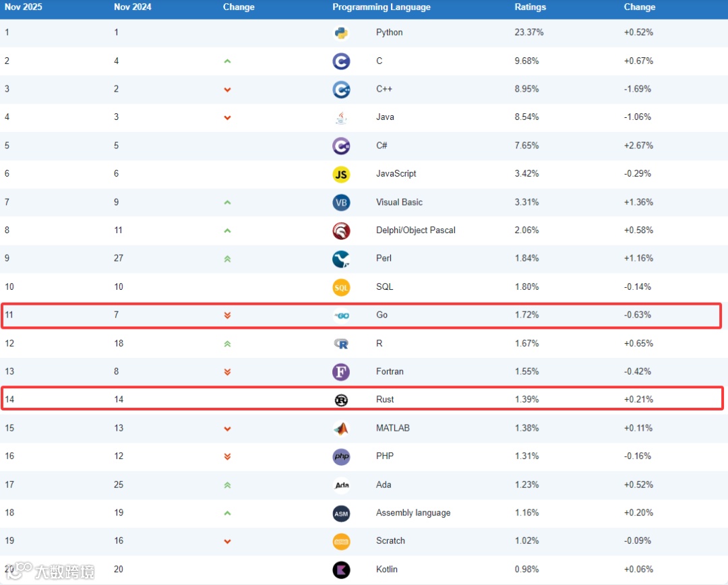Click the ASM Assembly language icon
Screen dimensions: 728x585
tap(341, 514)
